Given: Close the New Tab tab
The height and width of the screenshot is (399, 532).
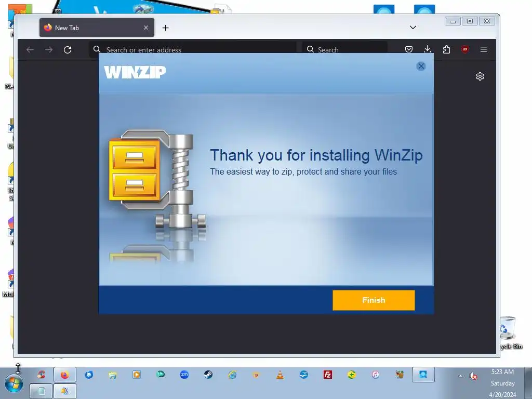Looking at the screenshot, I should click(x=146, y=28).
